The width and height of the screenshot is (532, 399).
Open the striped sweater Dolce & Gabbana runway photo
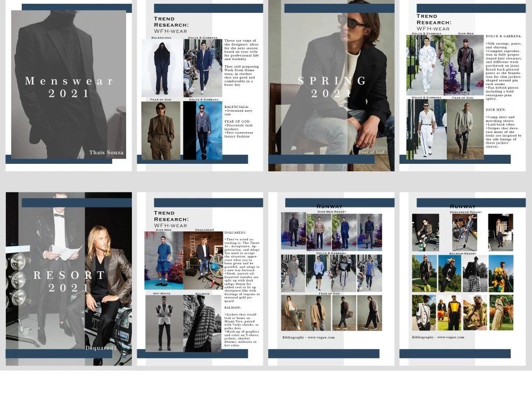293,273
